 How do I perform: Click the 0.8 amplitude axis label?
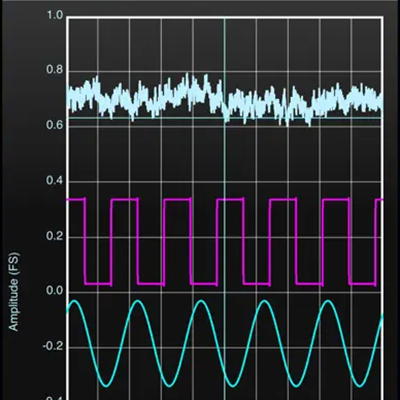tap(54, 70)
